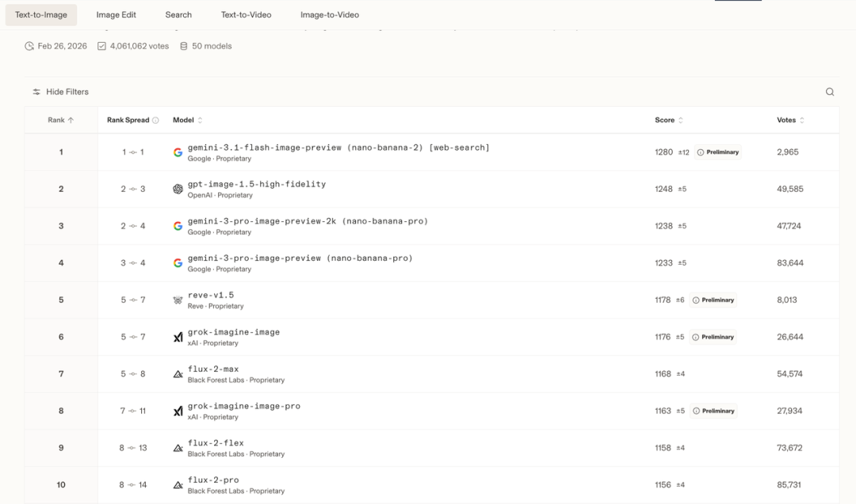The image size is (856, 504).
Task: Sort by the Model column header
Action: tap(188, 120)
